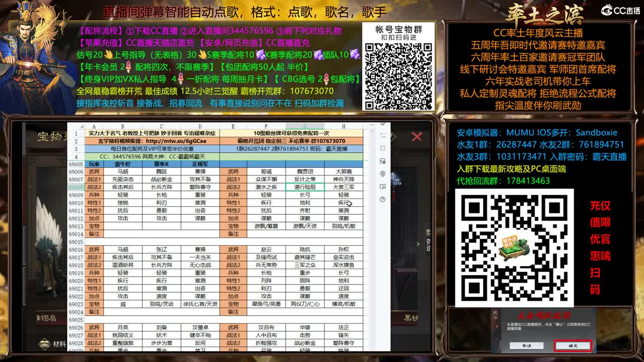Click the sliders settings icon beside the spreadsheet

[383, 136]
